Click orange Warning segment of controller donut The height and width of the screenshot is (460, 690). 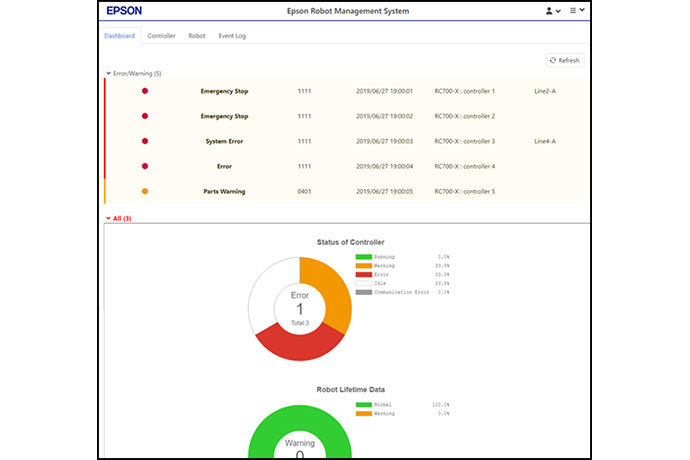click(x=333, y=292)
